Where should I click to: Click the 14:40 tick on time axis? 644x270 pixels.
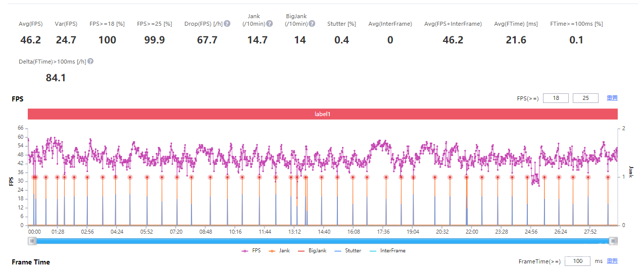coord(324,232)
